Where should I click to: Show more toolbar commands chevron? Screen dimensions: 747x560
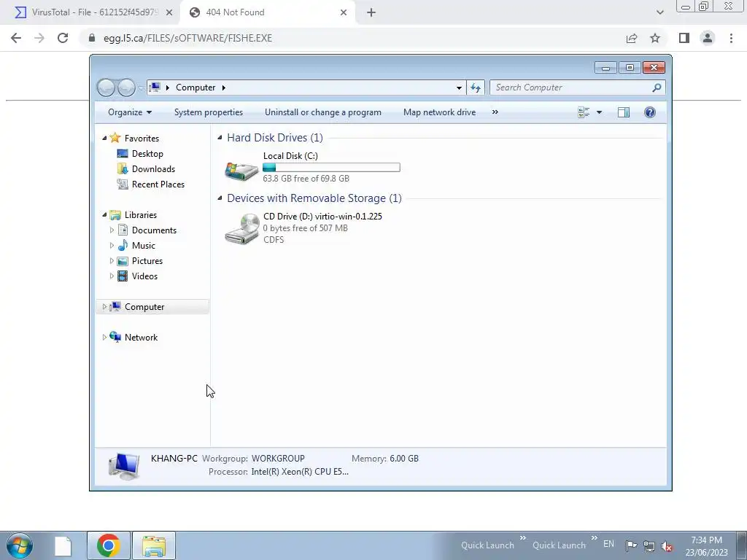click(x=495, y=112)
